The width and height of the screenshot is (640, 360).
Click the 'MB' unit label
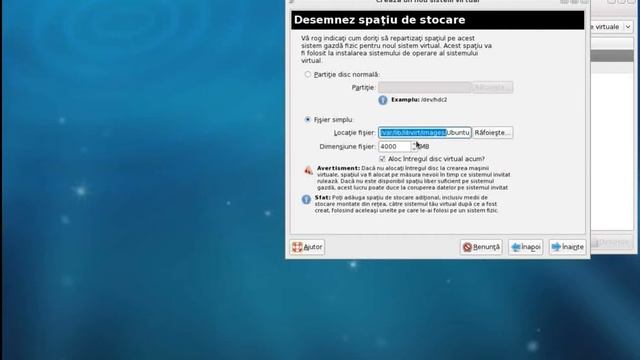point(424,147)
